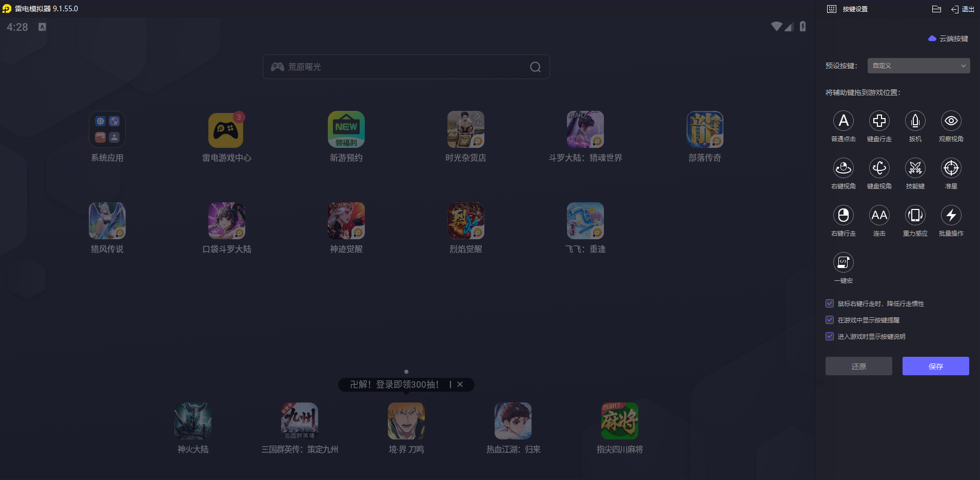Select the 连击 AA combo icon
This screenshot has height=480, width=980.
click(x=879, y=215)
